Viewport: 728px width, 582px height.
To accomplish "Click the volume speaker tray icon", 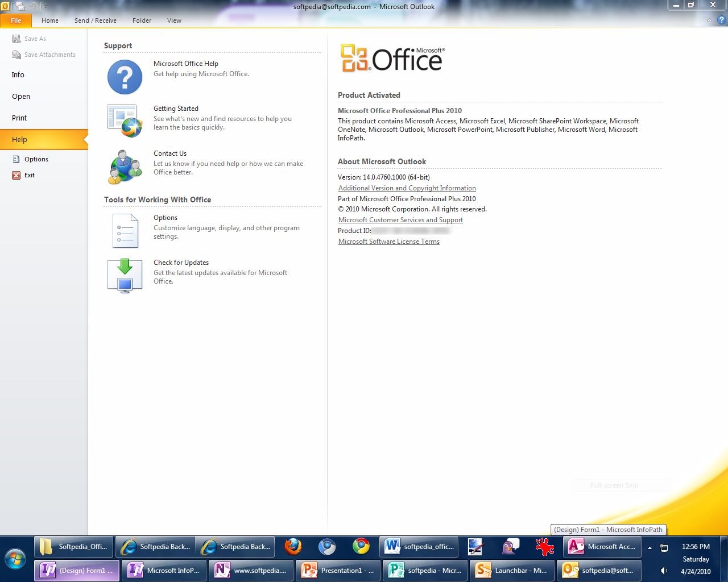I will (664, 571).
